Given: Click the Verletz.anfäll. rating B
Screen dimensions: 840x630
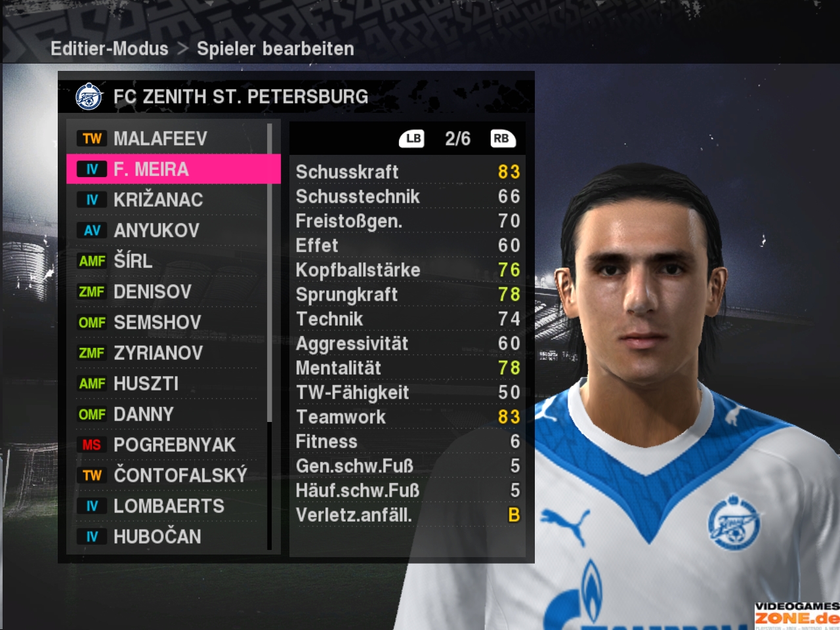Looking at the screenshot, I should (x=514, y=515).
